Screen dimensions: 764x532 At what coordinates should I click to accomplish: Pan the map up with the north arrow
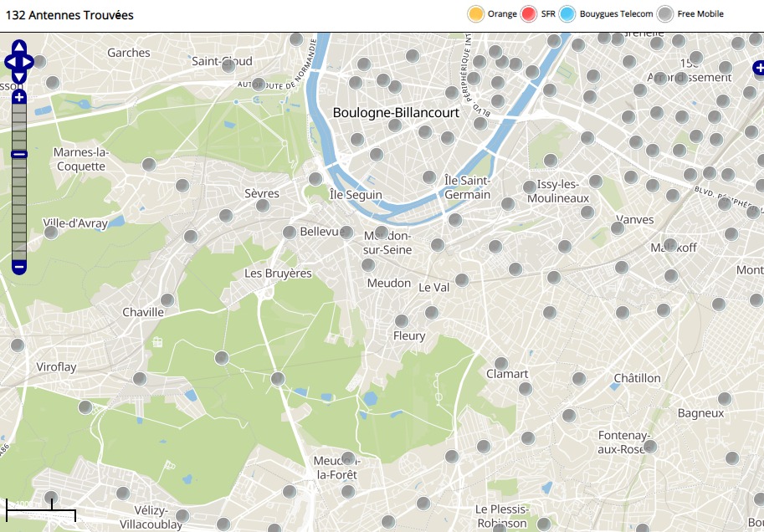(19, 47)
